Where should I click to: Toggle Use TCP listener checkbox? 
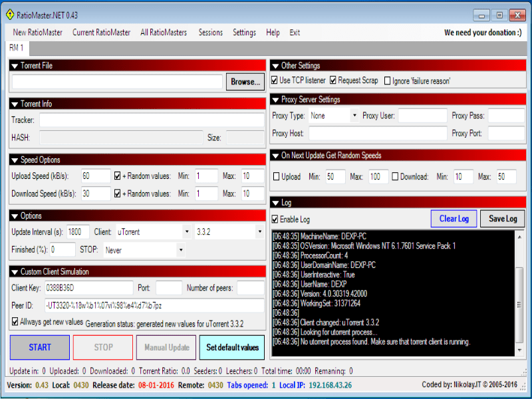click(275, 80)
